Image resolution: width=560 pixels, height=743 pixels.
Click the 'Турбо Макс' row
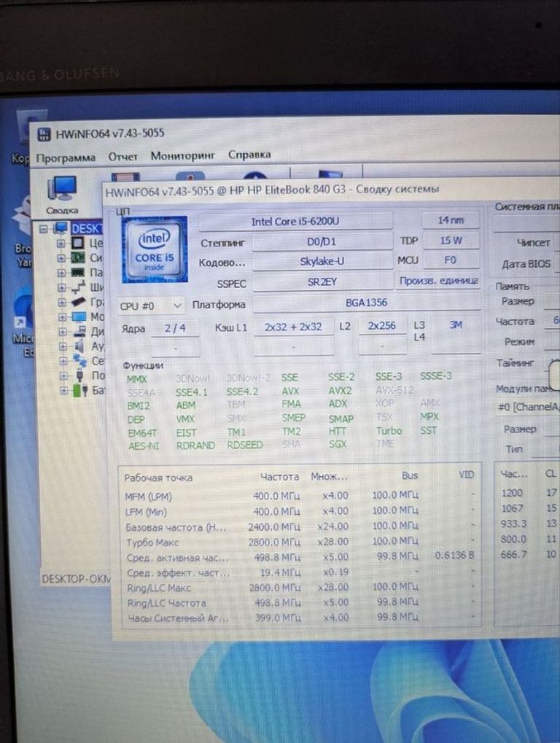pos(298,542)
